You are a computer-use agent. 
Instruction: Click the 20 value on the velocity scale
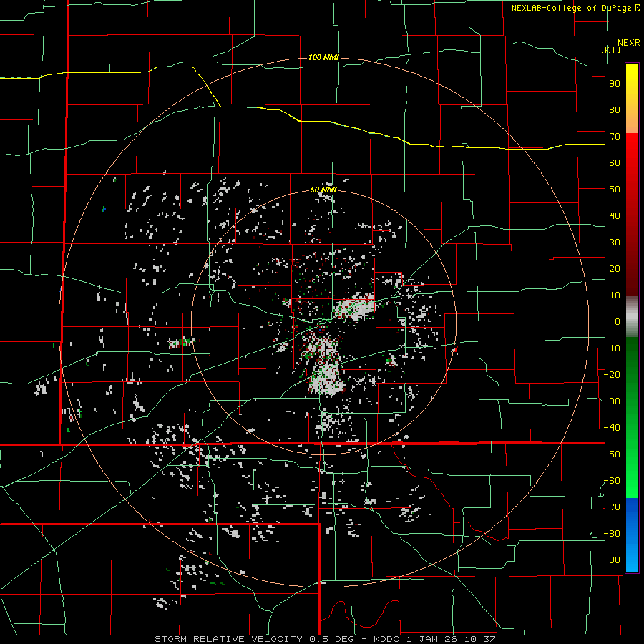coord(615,269)
